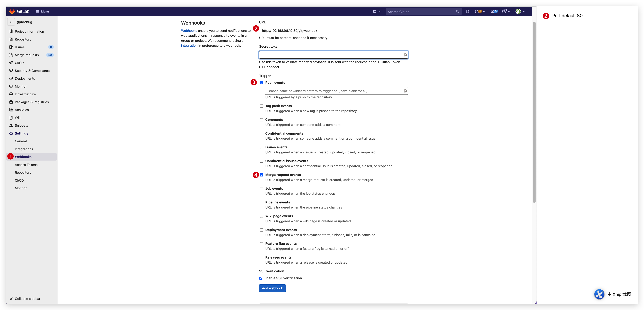Follow the integration link in description
The image size is (644, 310).
pyautogui.click(x=189, y=46)
